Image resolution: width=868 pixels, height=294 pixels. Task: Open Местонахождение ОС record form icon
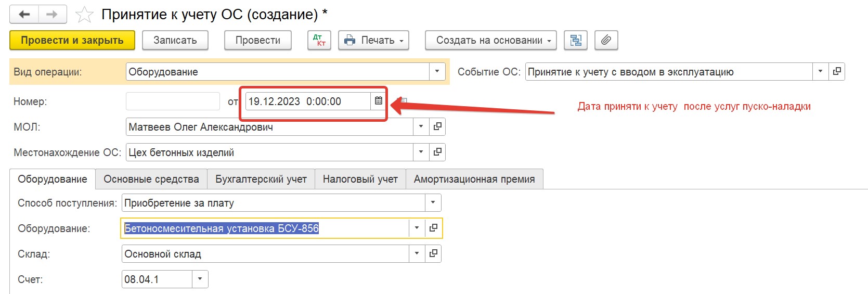click(x=437, y=152)
